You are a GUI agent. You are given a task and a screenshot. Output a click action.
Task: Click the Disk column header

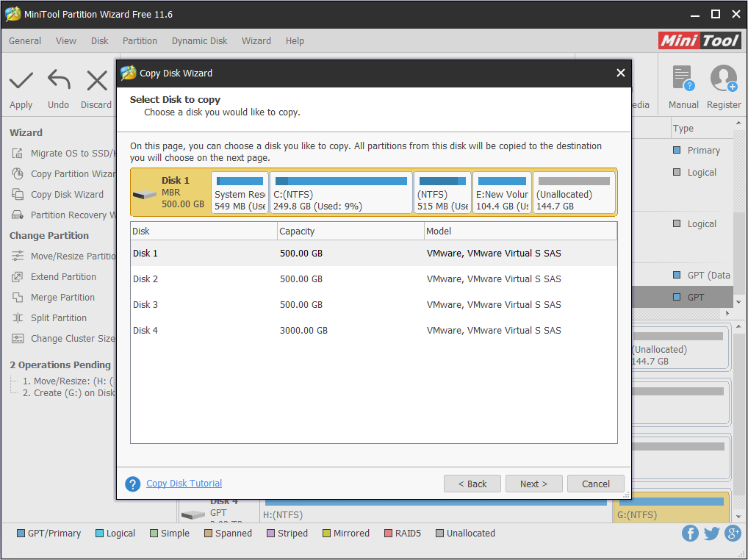[x=204, y=231]
